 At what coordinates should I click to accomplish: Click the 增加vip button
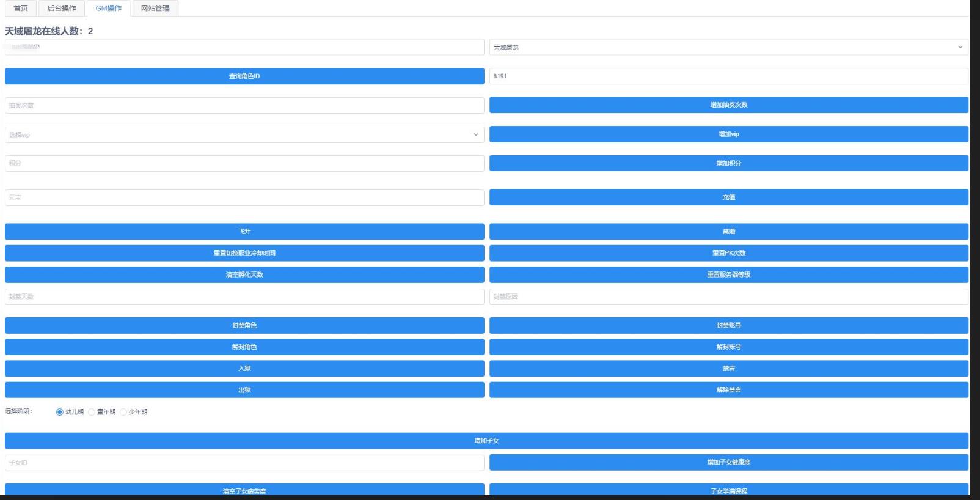(728, 134)
